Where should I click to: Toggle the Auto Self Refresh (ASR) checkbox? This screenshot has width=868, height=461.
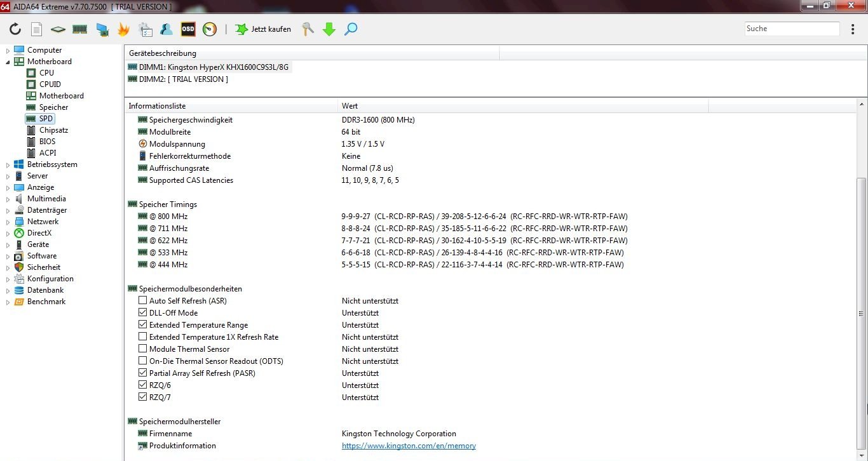[x=142, y=301]
